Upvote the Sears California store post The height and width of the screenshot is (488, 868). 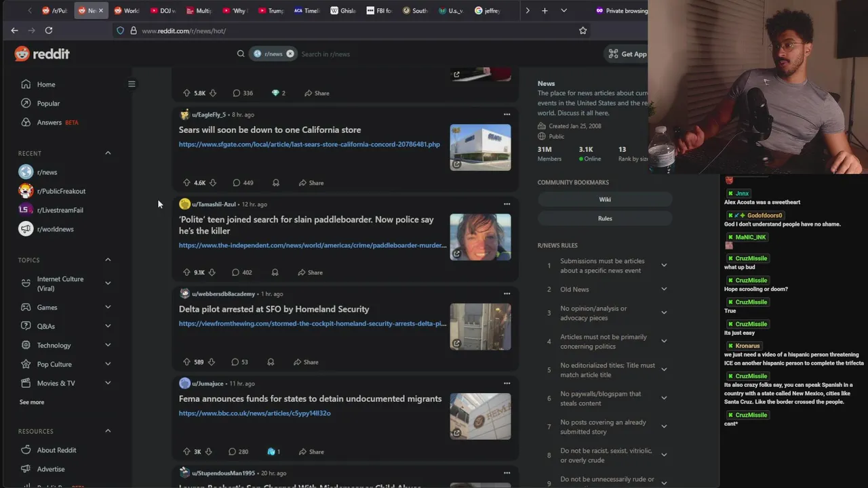pyautogui.click(x=186, y=183)
